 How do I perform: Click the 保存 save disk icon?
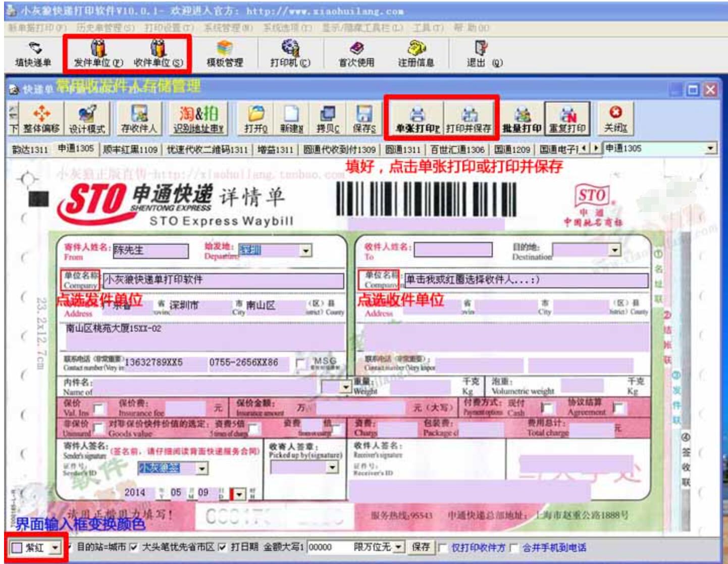coord(364,119)
